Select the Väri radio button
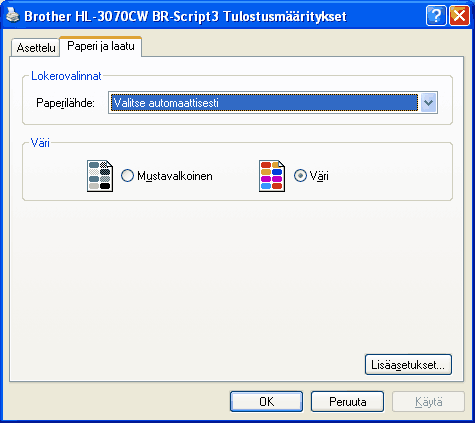 pos(300,176)
